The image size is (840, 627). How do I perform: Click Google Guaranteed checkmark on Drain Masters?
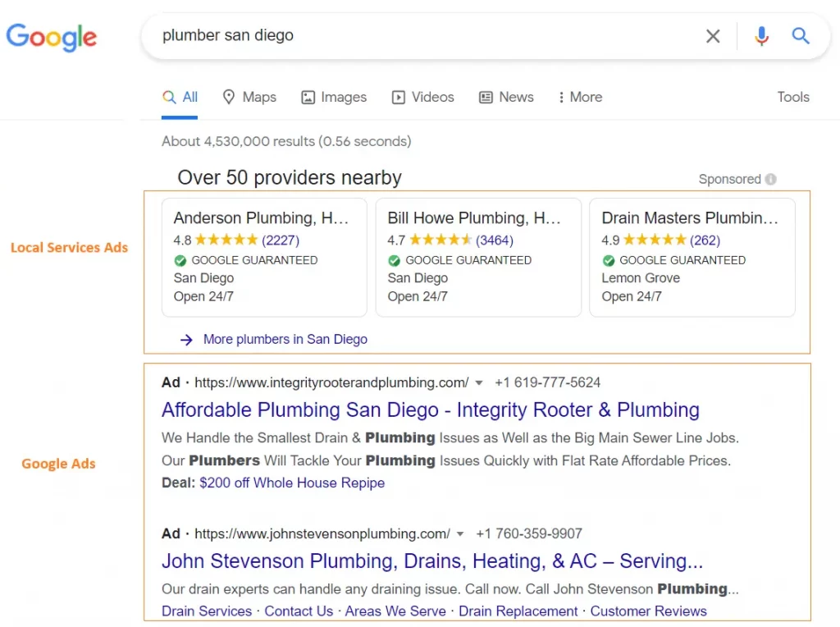(x=608, y=260)
